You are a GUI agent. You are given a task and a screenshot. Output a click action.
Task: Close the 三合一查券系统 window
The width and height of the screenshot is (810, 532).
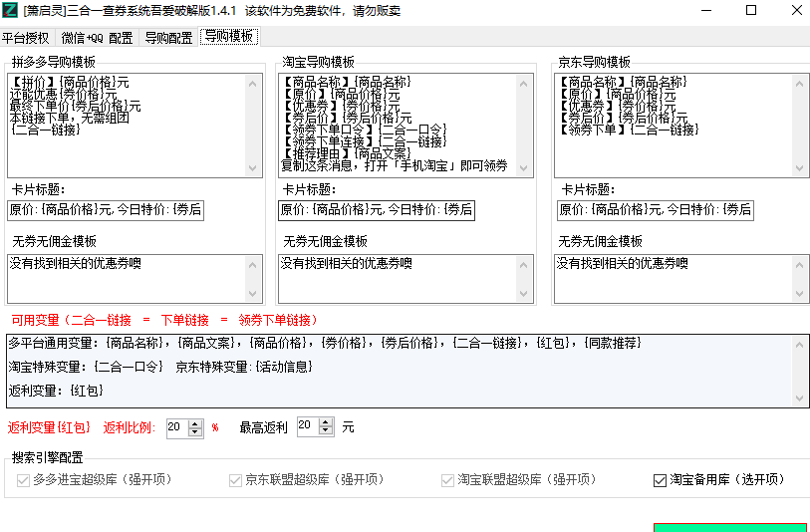tap(796, 10)
